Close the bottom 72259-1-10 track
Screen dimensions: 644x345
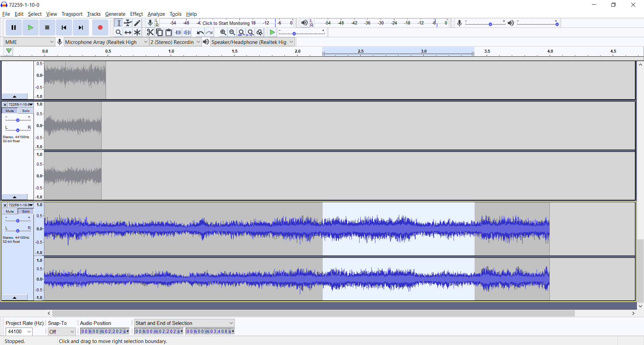click(5, 205)
